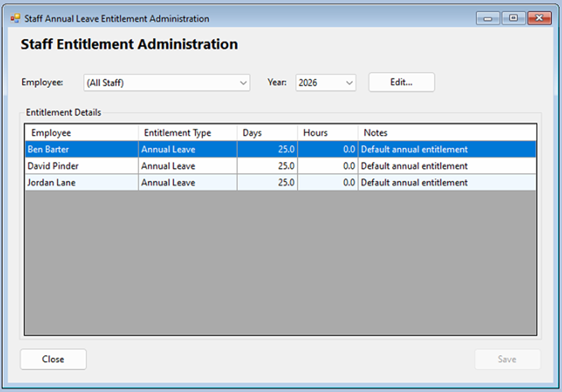Image resolution: width=562 pixels, height=392 pixels.
Task: Click Hours value 0.0 for Jordan Lane
Action: point(328,183)
